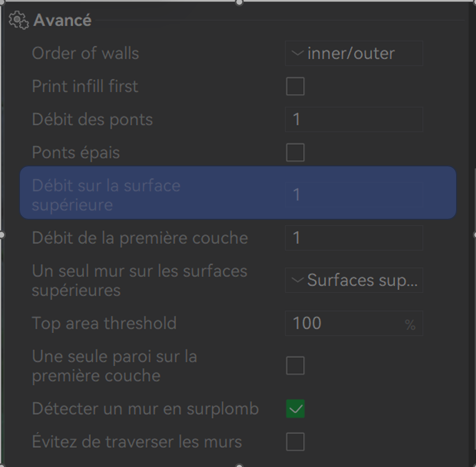Toggle the Ponts épais checkbox
Viewport: 476px width, 467px height.
[x=295, y=153]
